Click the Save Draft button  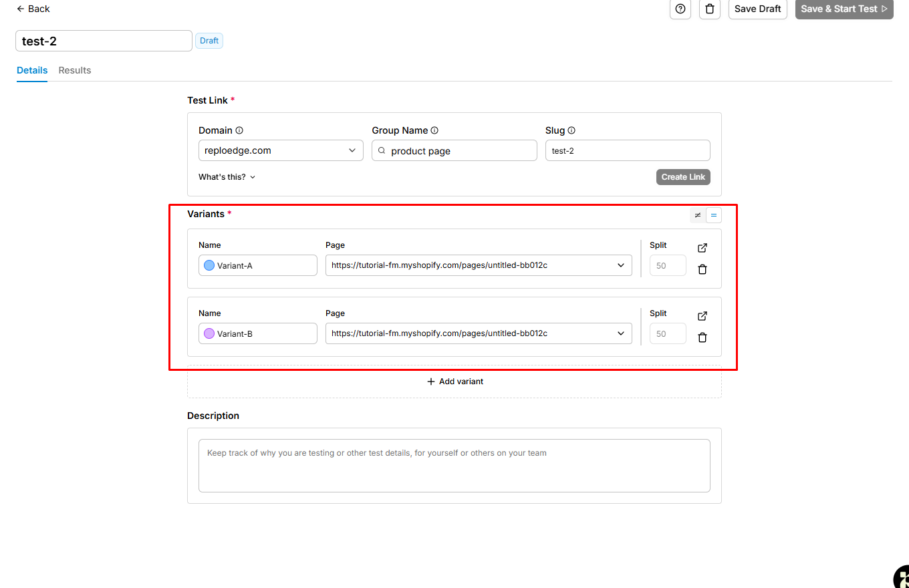(758, 9)
